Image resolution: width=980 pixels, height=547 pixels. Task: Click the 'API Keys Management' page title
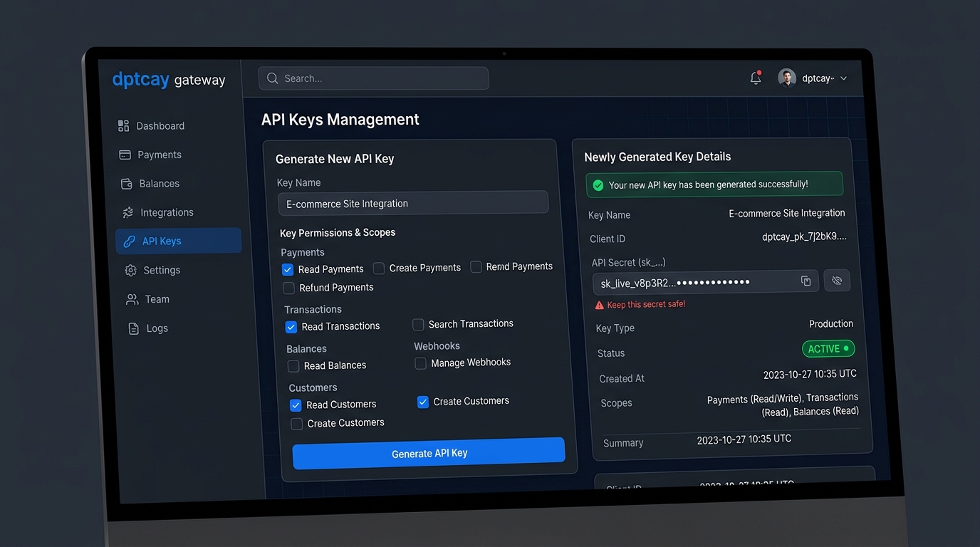tap(340, 120)
